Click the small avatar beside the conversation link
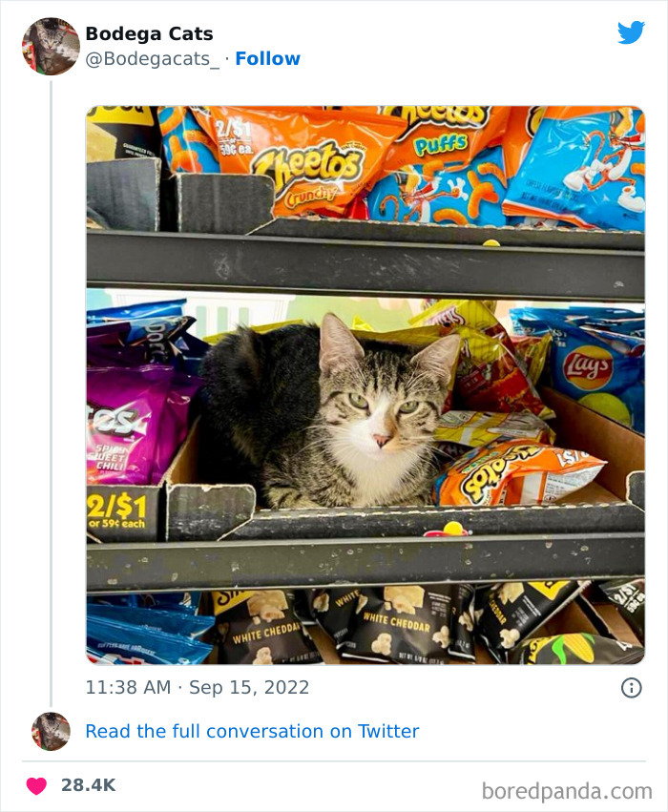 [49, 731]
